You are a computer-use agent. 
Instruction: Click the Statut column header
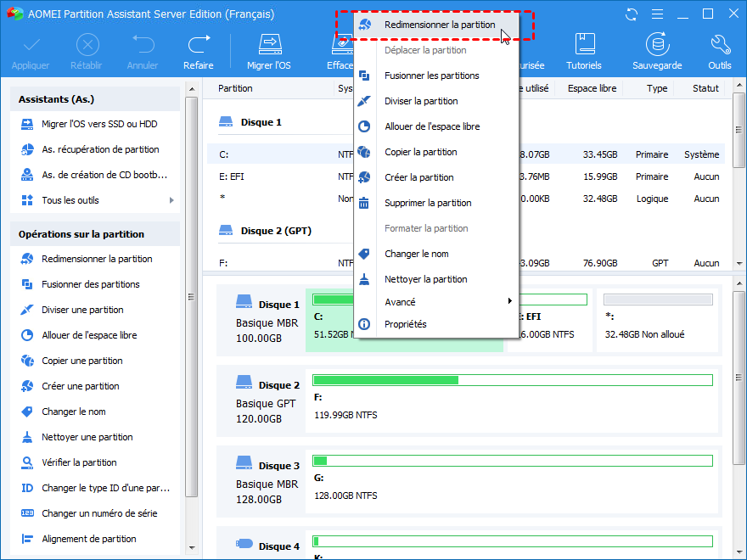[x=705, y=88]
